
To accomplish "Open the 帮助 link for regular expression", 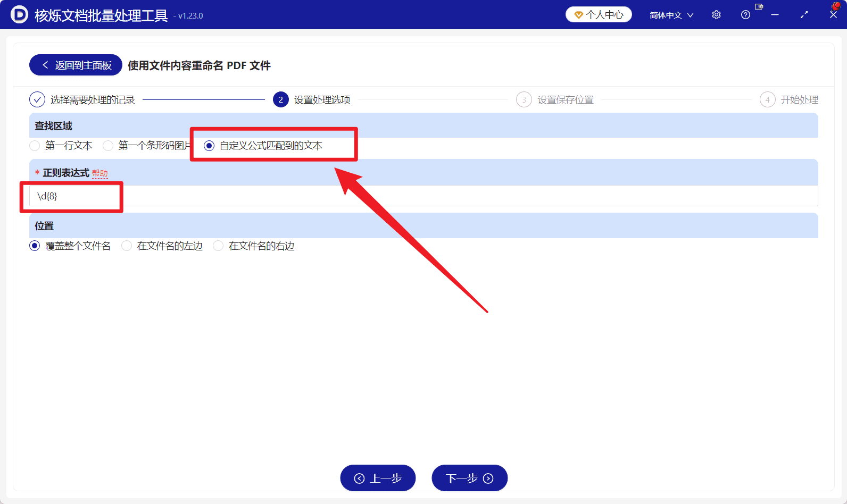I will click(100, 173).
